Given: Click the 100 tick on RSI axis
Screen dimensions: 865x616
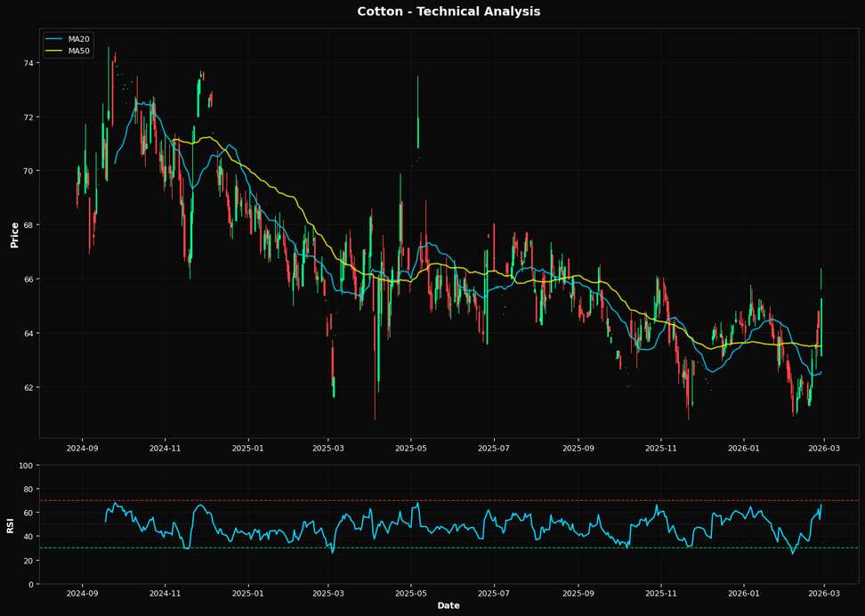Looking at the screenshot, I should pyautogui.click(x=28, y=466).
